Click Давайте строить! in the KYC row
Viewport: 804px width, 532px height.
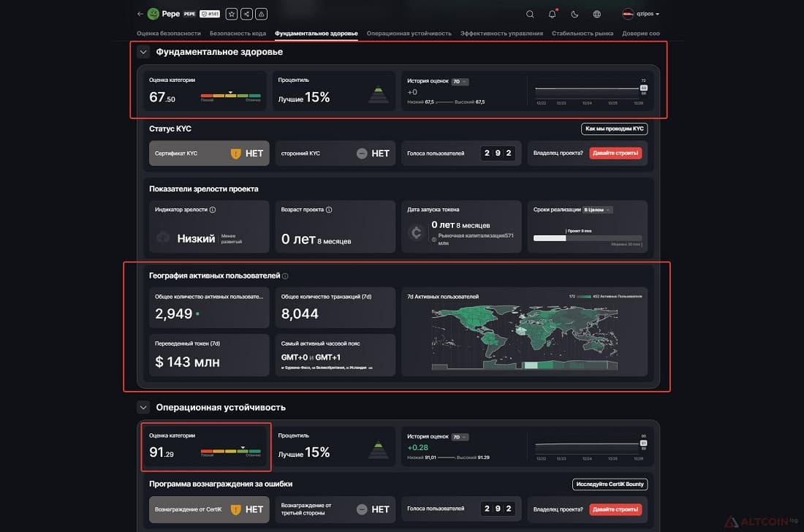click(x=615, y=153)
